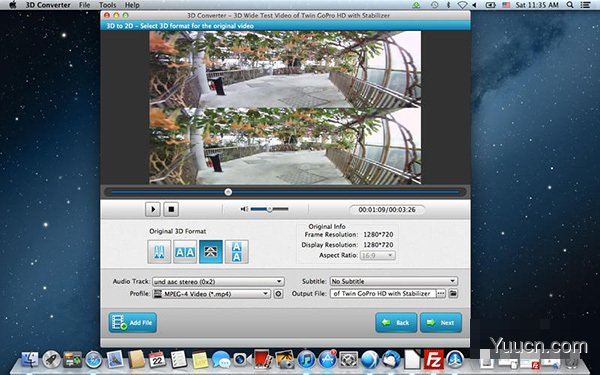Image resolution: width=600 pixels, height=375 pixels.
Task: Click the battery status icon
Action: pos(491,5)
